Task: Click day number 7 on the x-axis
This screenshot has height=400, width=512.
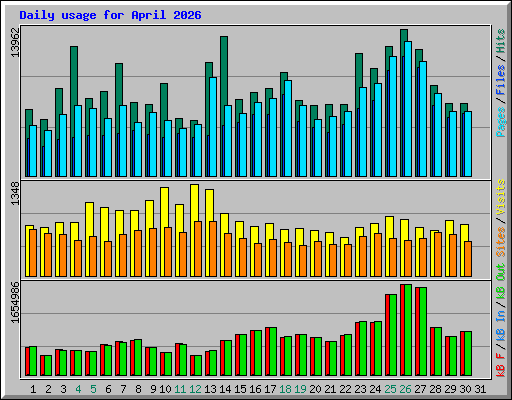Action: click(123, 389)
